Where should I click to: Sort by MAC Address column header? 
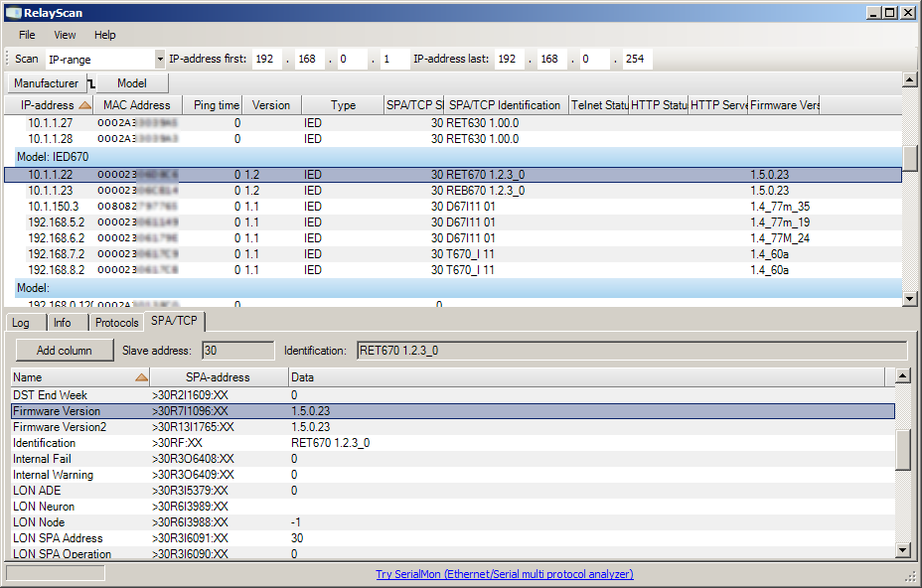tap(137, 105)
